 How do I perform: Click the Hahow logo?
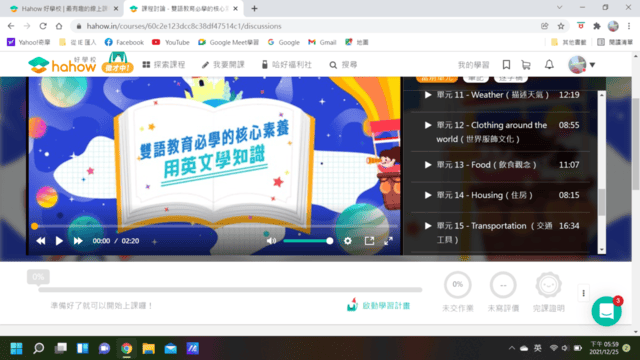pos(62,65)
